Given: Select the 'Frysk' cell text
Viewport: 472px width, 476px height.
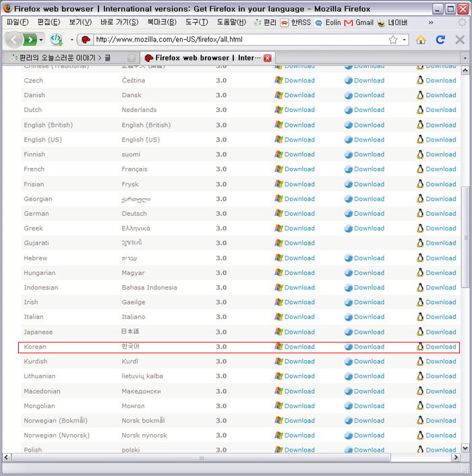Looking at the screenshot, I should point(130,184).
